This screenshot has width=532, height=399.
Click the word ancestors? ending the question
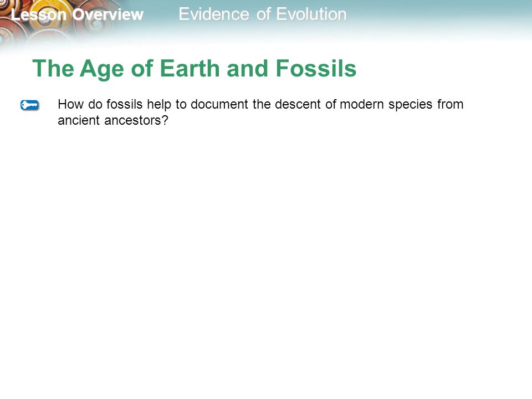click(136, 120)
